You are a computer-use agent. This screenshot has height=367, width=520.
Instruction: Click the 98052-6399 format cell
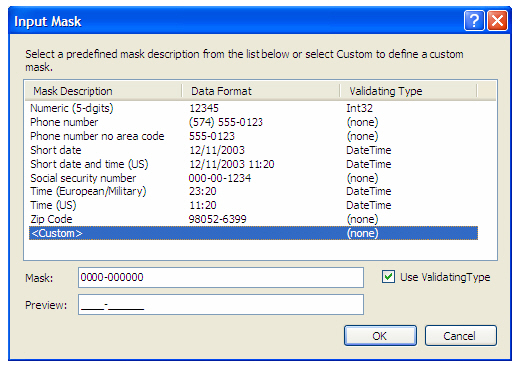point(217,219)
